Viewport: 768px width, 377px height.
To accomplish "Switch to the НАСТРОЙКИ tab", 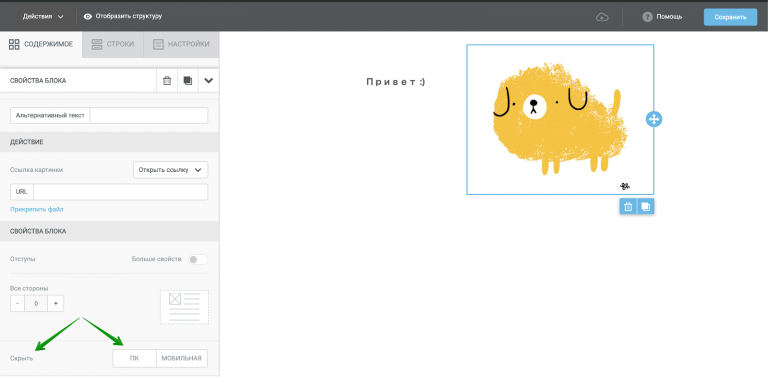I will pos(181,44).
